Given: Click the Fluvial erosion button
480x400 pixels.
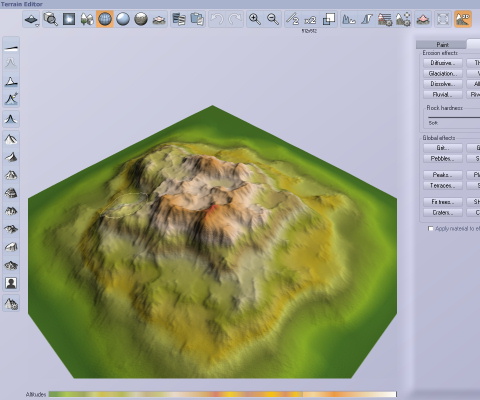Looking at the screenshot, I should pos(443,95).
